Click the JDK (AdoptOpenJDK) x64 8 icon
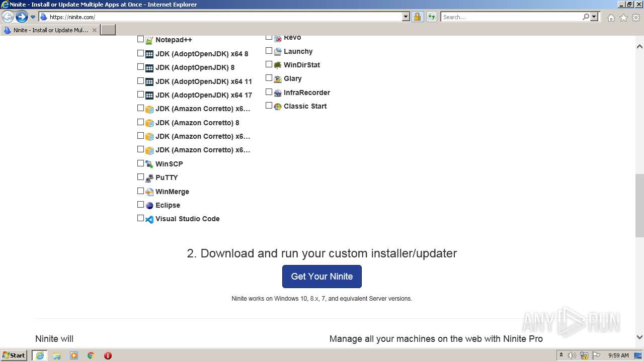 point(149,54)
